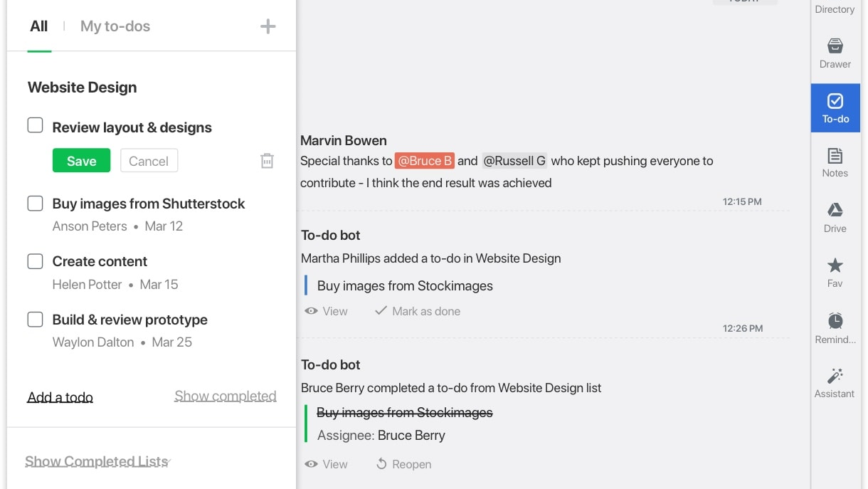Click plus icon to add list
This screenshot has height=489, width=868.
coord(268,27)
